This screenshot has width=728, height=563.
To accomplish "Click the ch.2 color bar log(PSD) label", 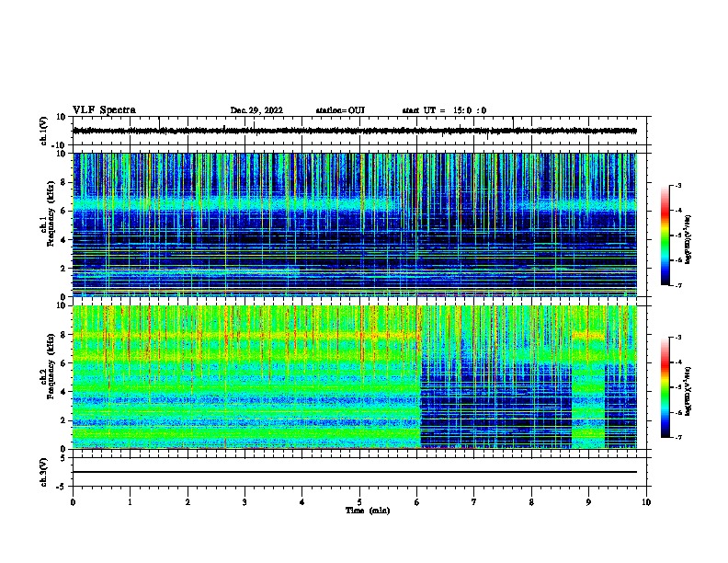I will click(688, 391).
